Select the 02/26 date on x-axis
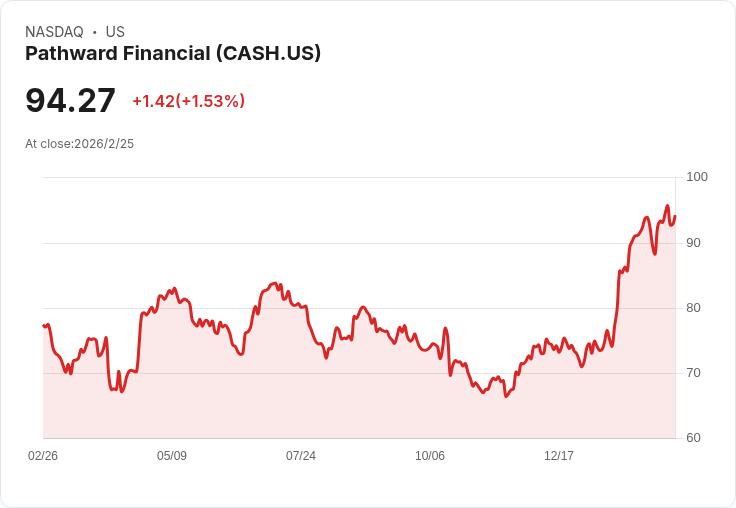Screen dimensions: 736x508 pyautogui.click(x=43, y=456)
